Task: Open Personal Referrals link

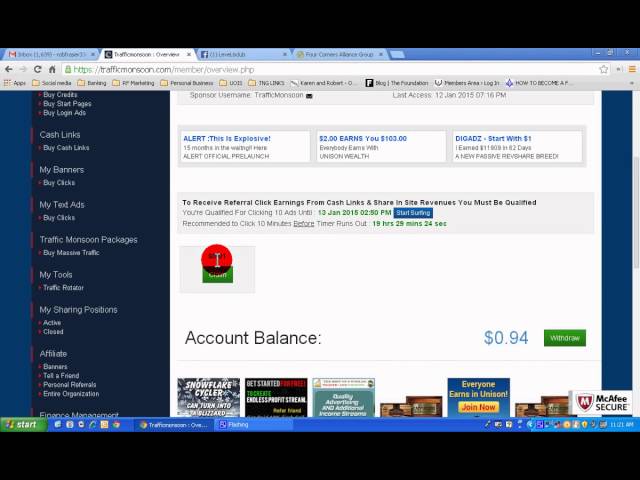Action: [x=69, y=385]
